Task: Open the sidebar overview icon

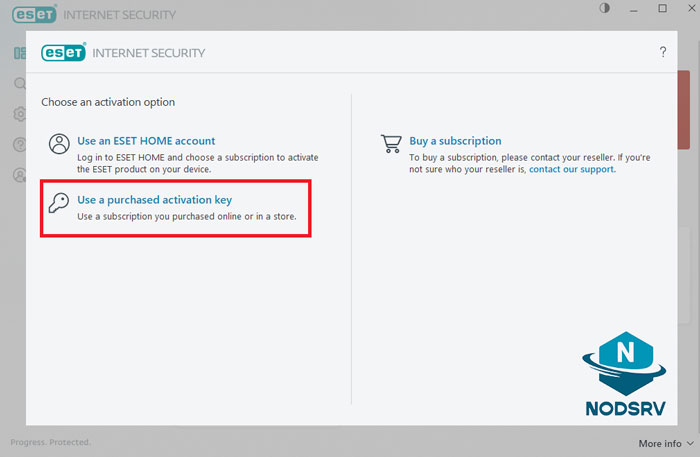Action: [x=19, y=52]
